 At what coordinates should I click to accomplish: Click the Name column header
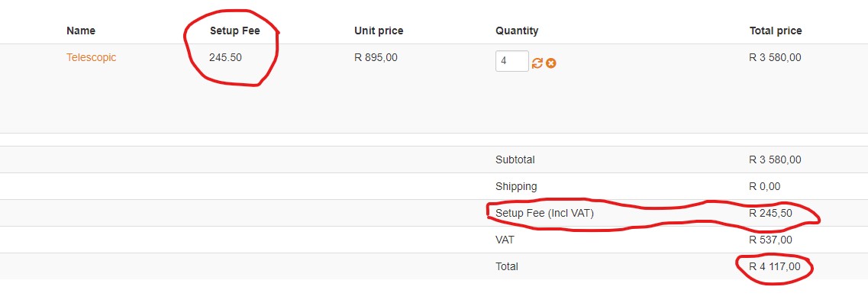point(81,31)
